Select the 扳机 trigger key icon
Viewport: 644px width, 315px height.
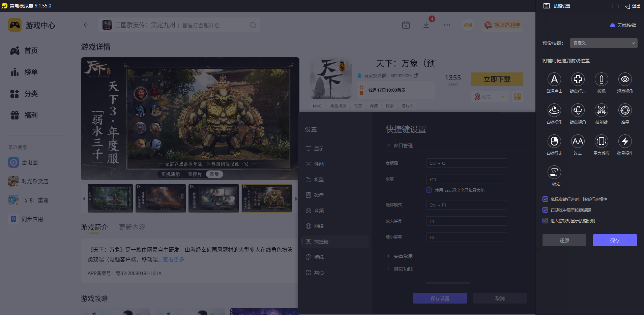click(x=602, y=79)
